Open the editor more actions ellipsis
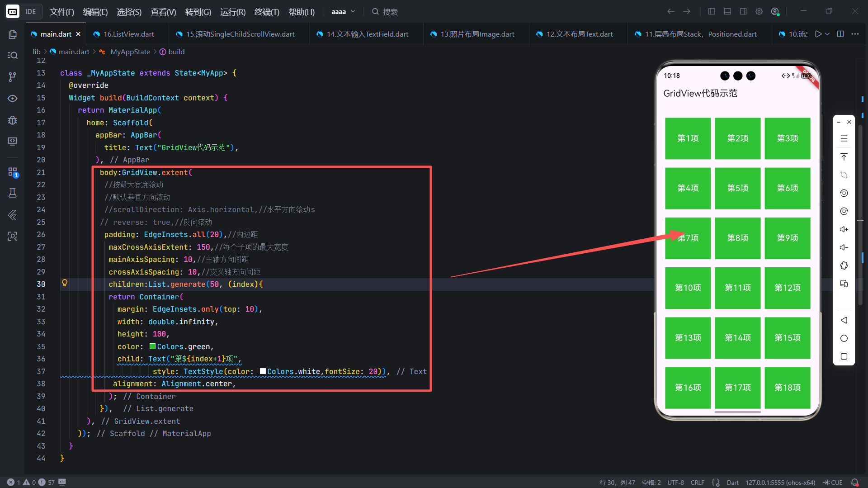 pos(855,34)
